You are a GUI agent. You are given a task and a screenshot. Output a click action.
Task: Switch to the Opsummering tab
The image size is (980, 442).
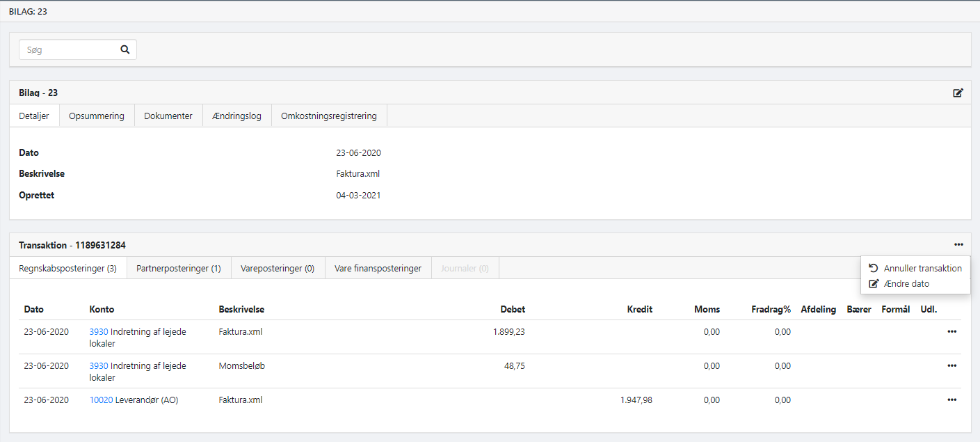(97, 116)
